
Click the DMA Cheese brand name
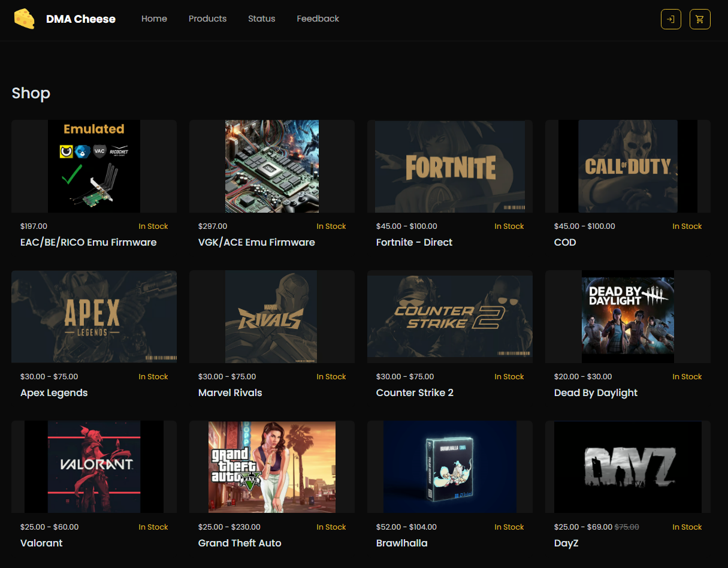point(81,19)
